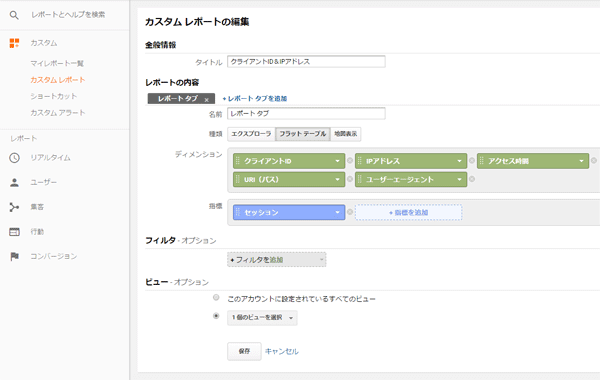Click the キャンセル link
Viewport: 600px width, 380px height.
point(282,351)
